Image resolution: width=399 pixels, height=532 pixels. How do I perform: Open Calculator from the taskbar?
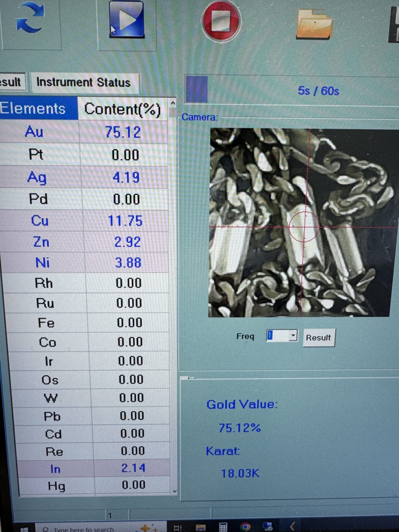pyautogui.click(x=223, y=527)
